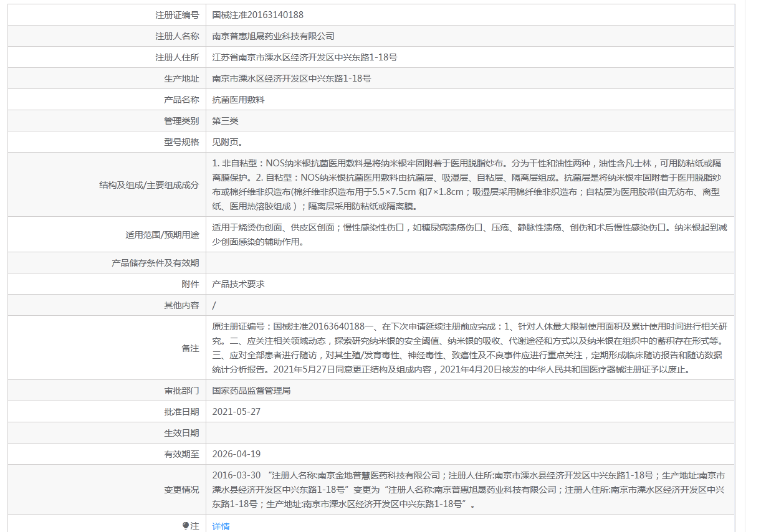Click the 型号规格 label
The height and width of the screenshot is (532, 761).
(x=181, y=142)
